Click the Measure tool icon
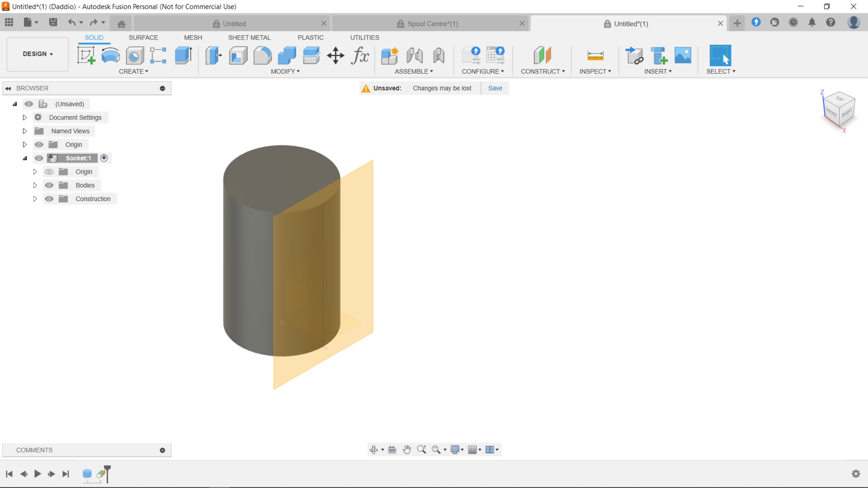Screen dimensions: 868x488 [x=595, y=56]
